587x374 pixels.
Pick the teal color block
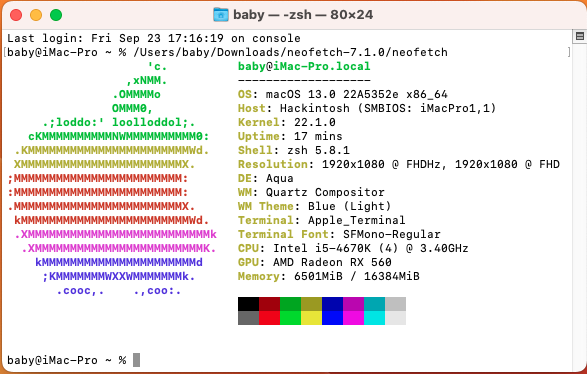click(x=374, y=304)
